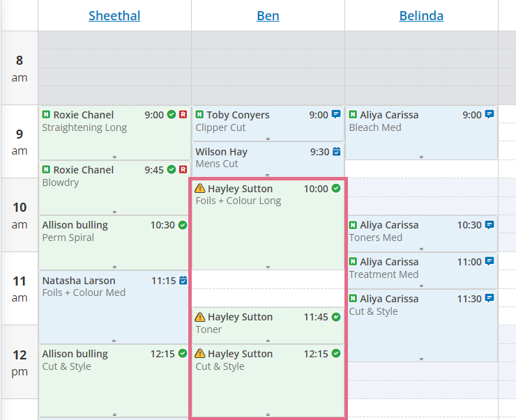The width and height of the screenshot is (516, 420).
Task: Click the red R badge on Roxie Chanel 9:45
Action: click(183, 169)
